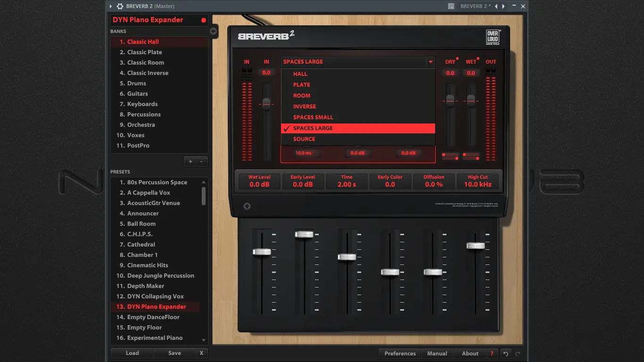Choose SPACES SMALL from the algorithm list

(358, 117)
